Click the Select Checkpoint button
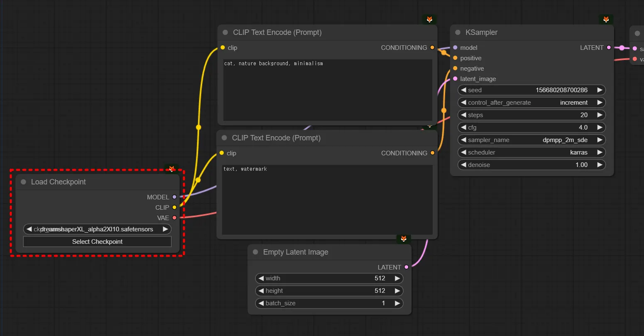This screenshot has width=644, height=336. click(97, 242)
